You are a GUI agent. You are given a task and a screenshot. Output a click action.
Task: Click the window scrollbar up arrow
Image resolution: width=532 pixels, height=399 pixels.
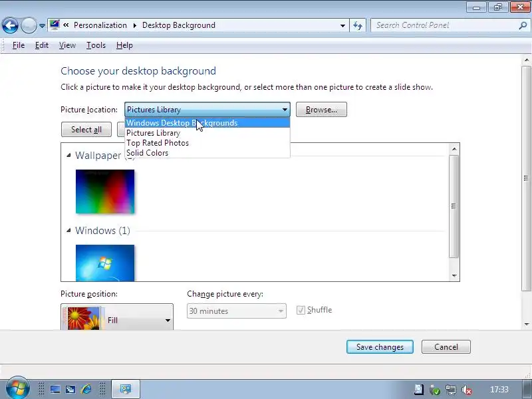click(x=527, y=60)
